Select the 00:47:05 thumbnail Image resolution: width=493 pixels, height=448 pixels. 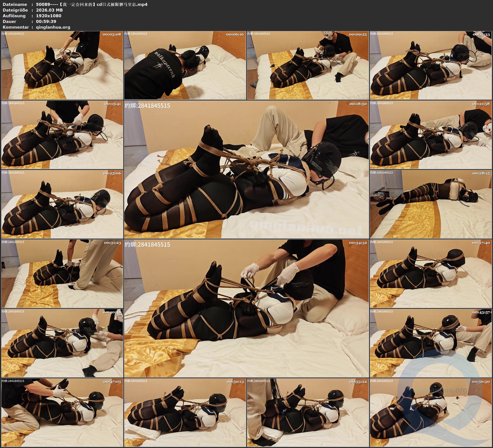[x=62, y=412]
